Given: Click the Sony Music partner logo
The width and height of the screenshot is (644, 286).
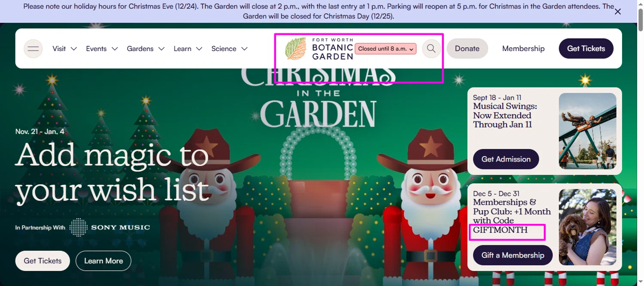Looking at the screenshot, I should pos(109,227).
